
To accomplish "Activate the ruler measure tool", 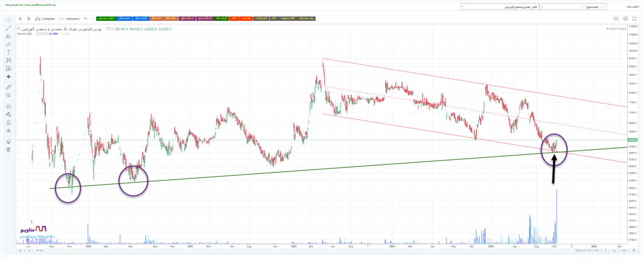I will (9, 87).
